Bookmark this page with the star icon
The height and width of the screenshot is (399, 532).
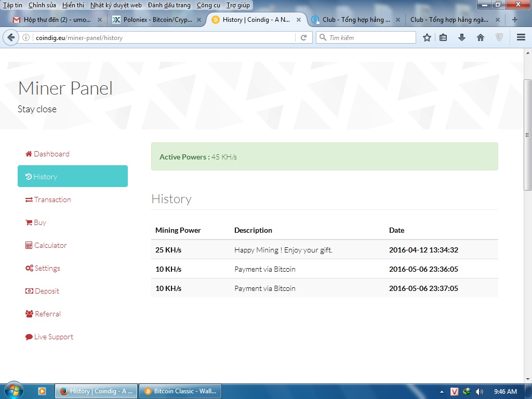(427, 37)
